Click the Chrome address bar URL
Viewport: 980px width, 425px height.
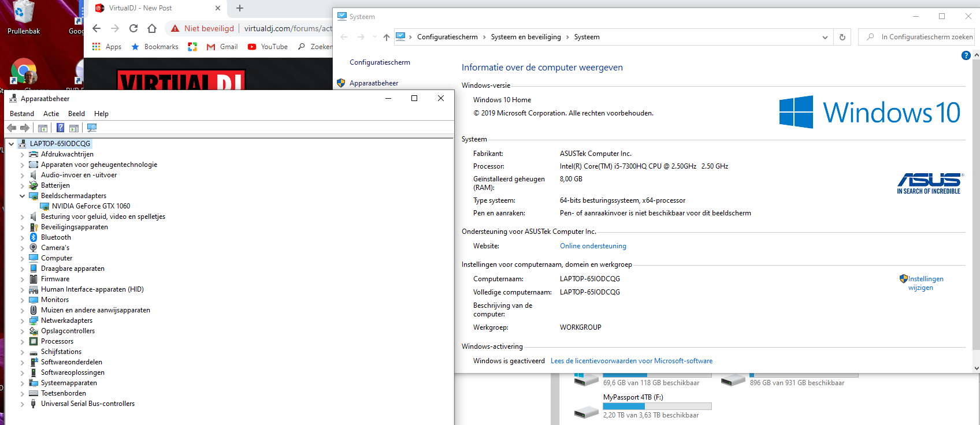coord(288,28)
